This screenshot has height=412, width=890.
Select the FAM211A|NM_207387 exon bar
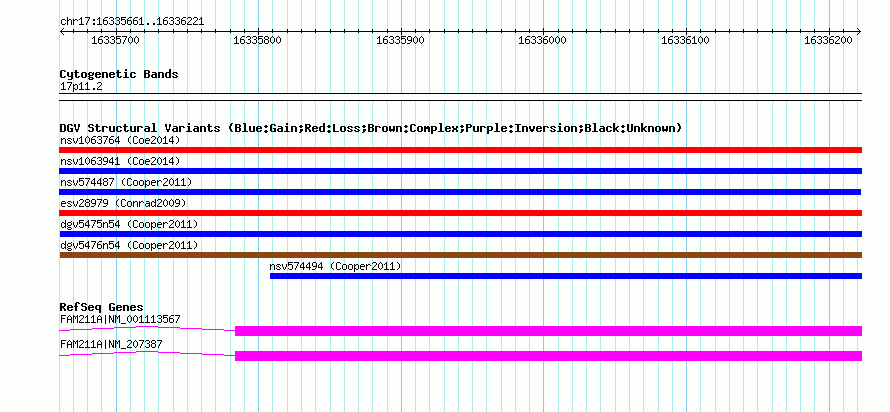click(548, 356)
